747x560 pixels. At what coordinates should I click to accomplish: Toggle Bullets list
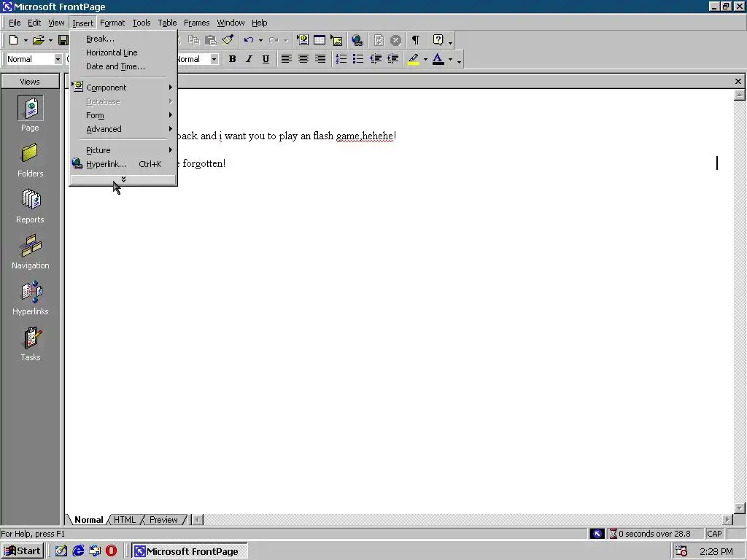pyautogui.click(x=358, y=59)
